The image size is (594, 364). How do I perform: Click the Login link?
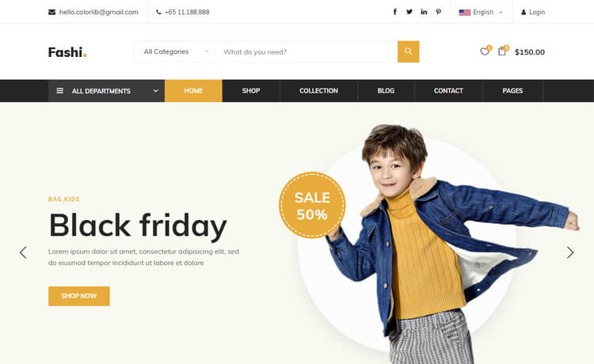[533, 12]
